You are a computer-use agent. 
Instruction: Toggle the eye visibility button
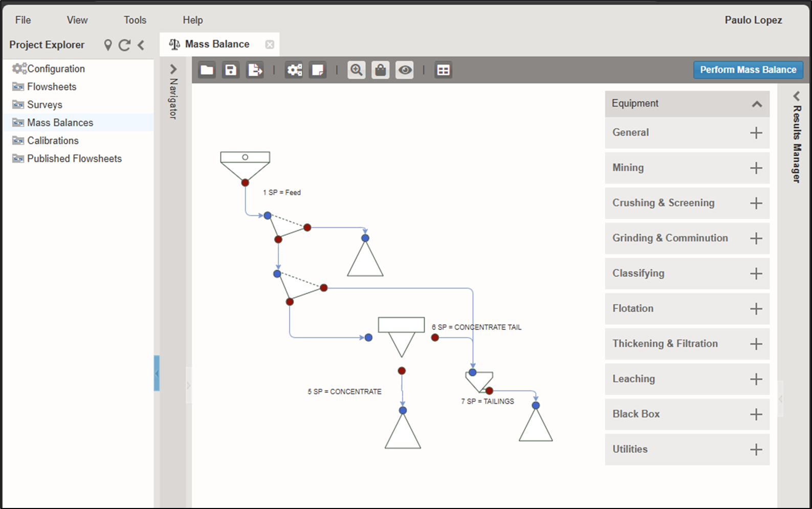[405, 70]
